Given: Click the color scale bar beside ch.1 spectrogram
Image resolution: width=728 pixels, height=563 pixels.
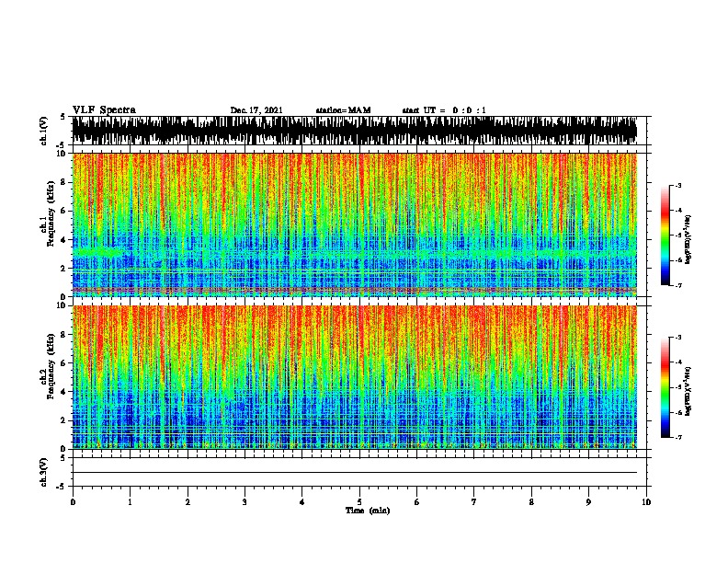Looking at the screenshot, I should (665, 236).
